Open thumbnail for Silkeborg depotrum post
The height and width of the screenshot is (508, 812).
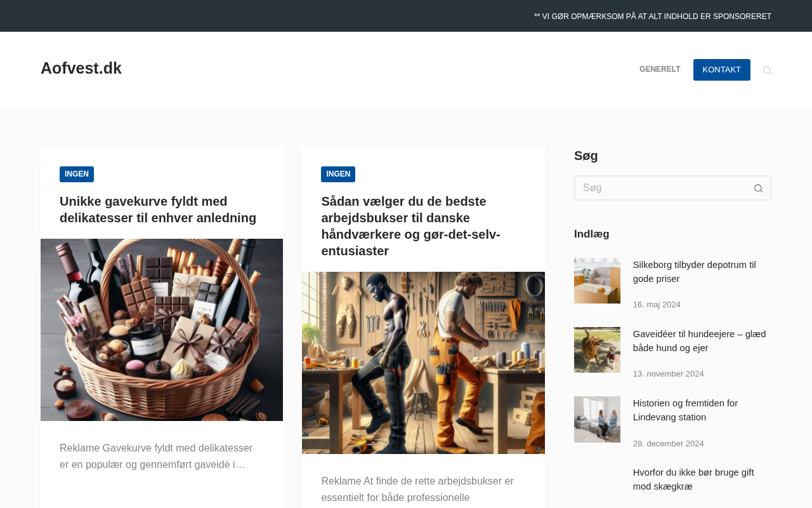pyautogui.click(x=597, y=281)
